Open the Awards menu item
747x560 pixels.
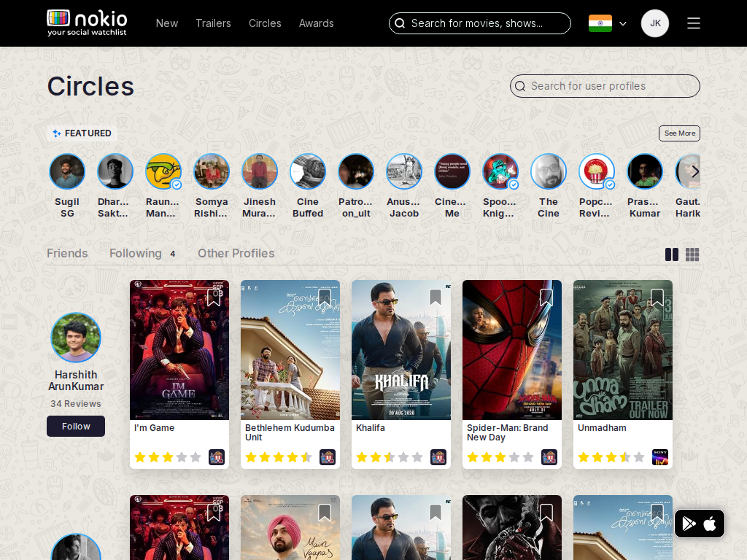[317, 23]
